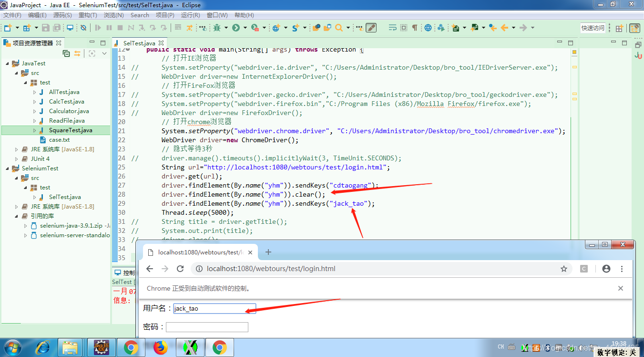Click the Run Last Tool icon
Screen dimensions: 644x357
click(x=255, y=28)
